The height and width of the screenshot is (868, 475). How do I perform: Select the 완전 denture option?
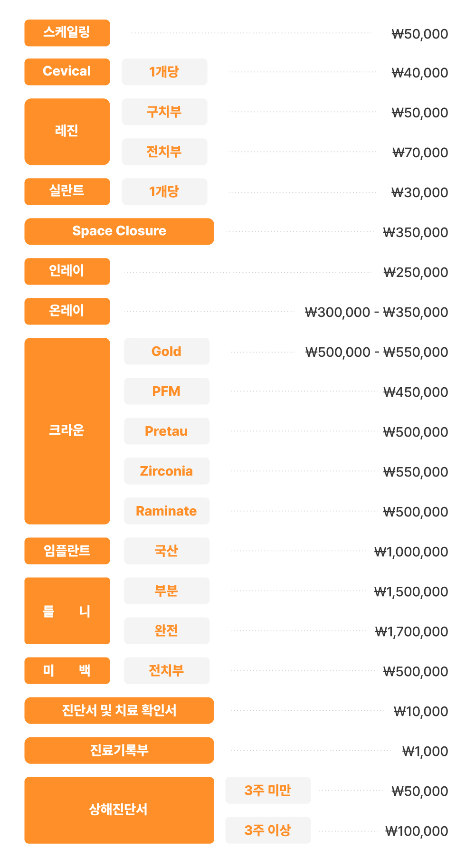[x=167, y=630]
